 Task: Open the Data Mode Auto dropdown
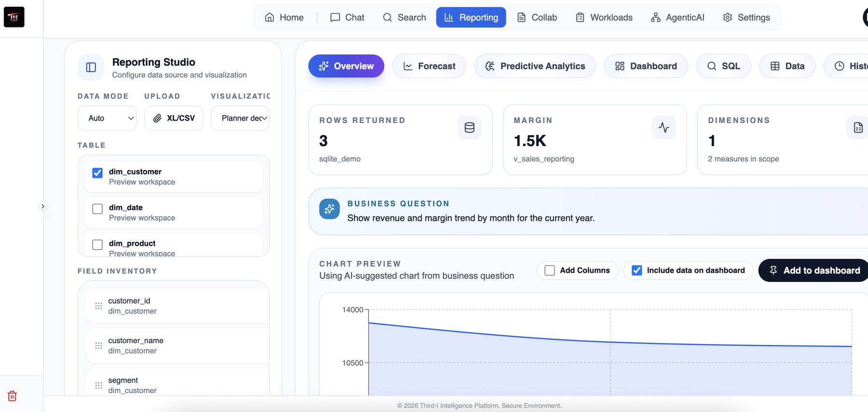tap(107, 118)
